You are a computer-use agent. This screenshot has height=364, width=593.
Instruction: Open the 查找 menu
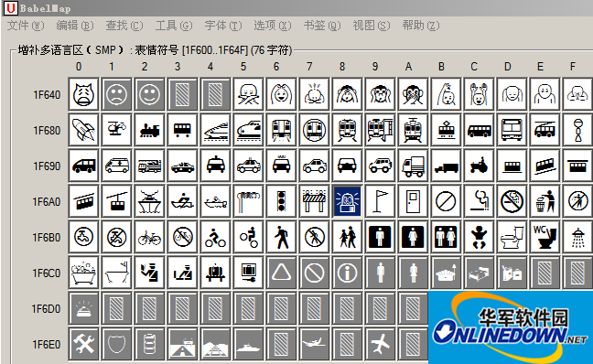[124, 26]
